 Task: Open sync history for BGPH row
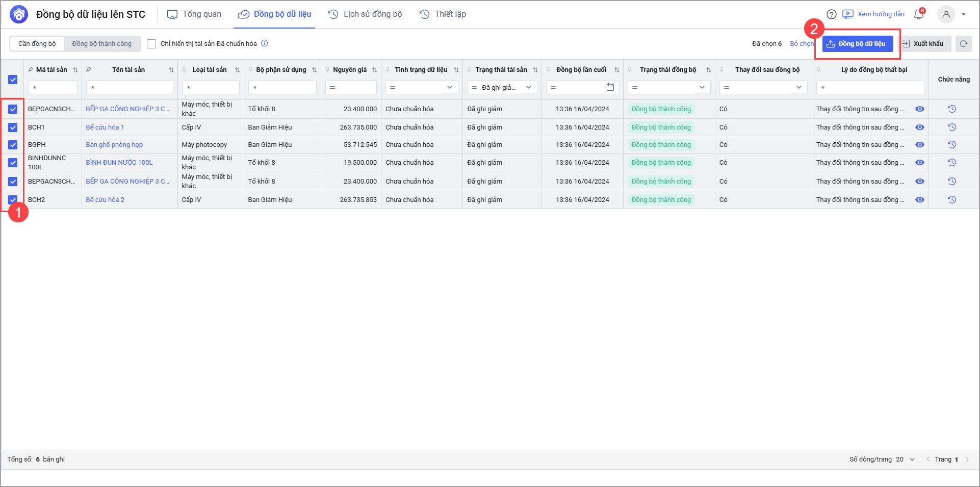[x=951, y=145]
